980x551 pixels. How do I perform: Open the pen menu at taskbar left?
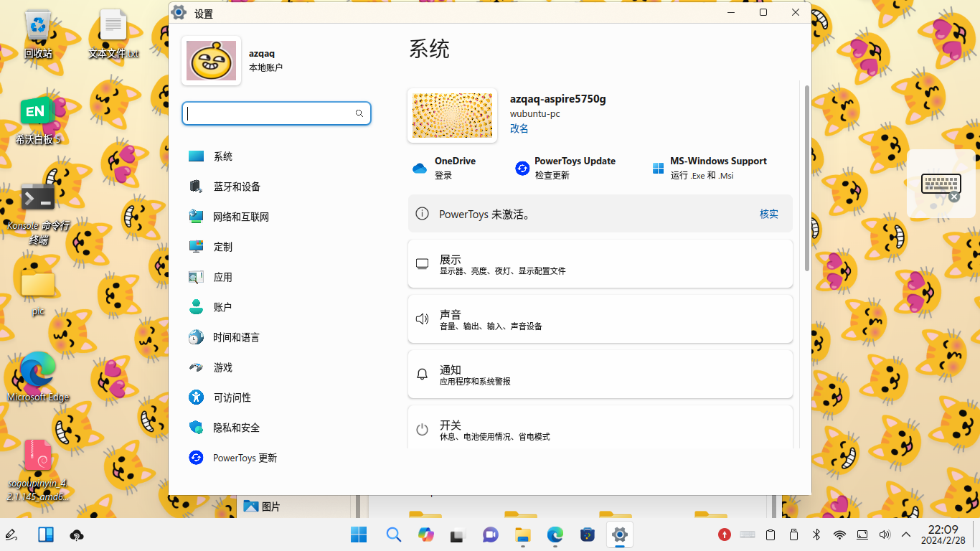coord(11,534)
